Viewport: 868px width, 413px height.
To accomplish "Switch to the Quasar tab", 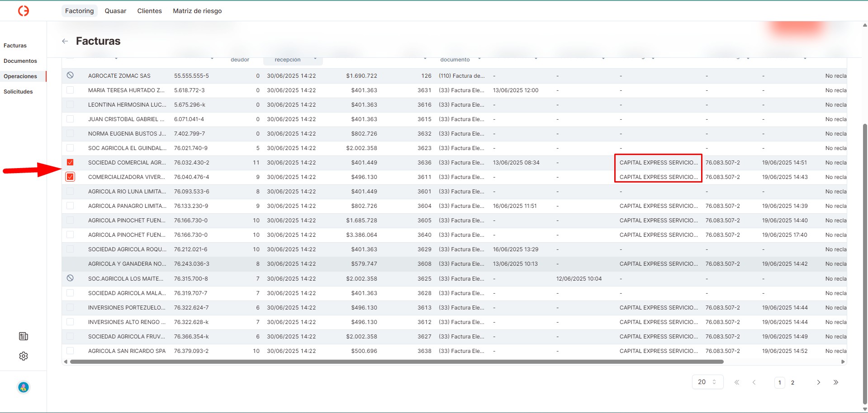I will [x=115, y=11].
